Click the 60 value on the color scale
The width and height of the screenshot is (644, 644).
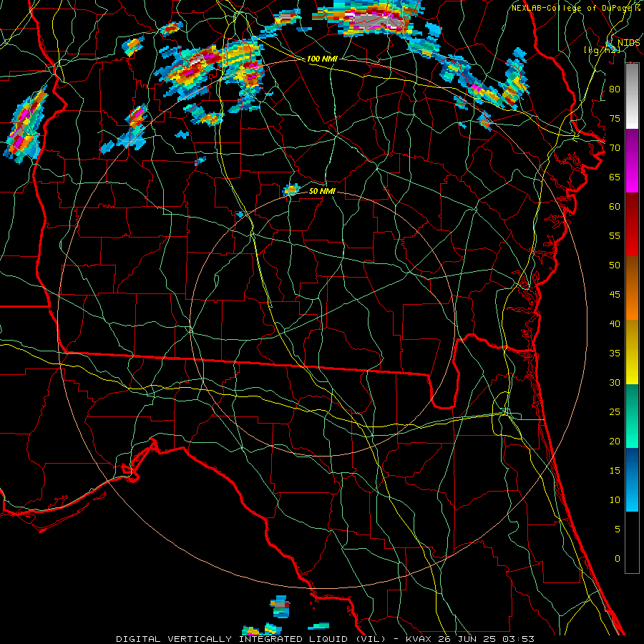pos(615,207)
